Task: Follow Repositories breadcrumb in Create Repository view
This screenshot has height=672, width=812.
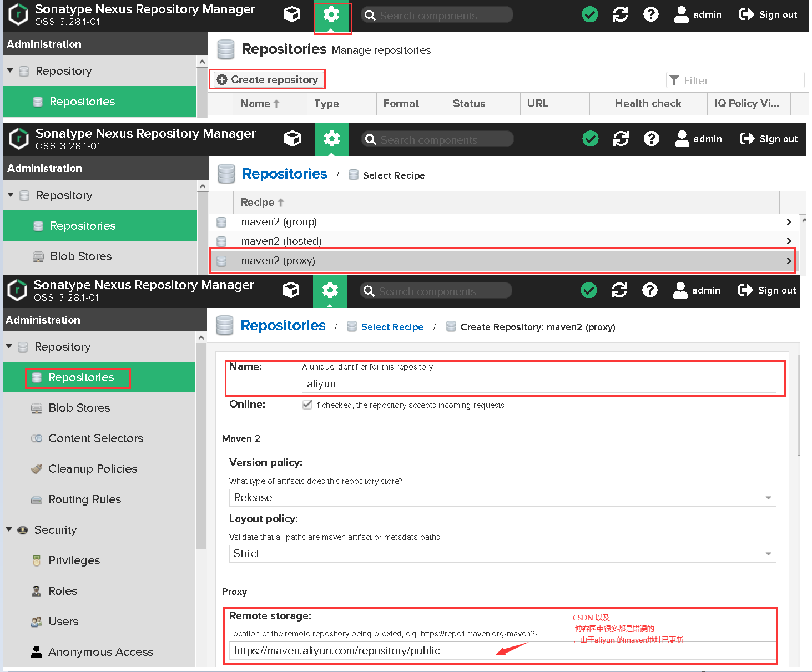Action: (283, 325)
